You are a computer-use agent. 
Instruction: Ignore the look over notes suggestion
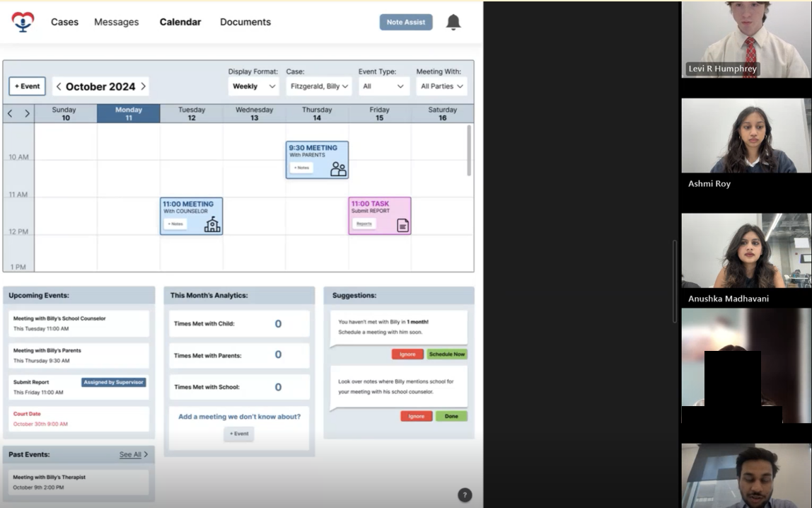click(x=417, y=416)
